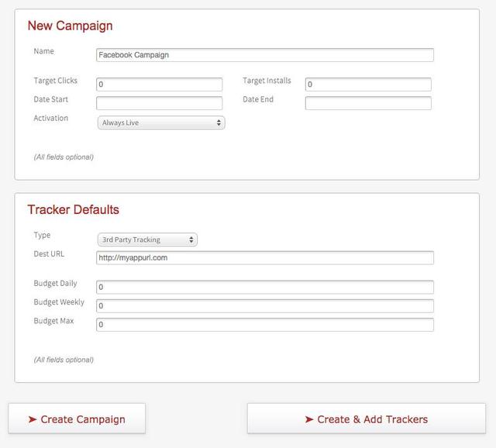This screenshot has height=448, width=496.
Task: Click the Type dropdown stepper arrows
Action: (191, 240)
